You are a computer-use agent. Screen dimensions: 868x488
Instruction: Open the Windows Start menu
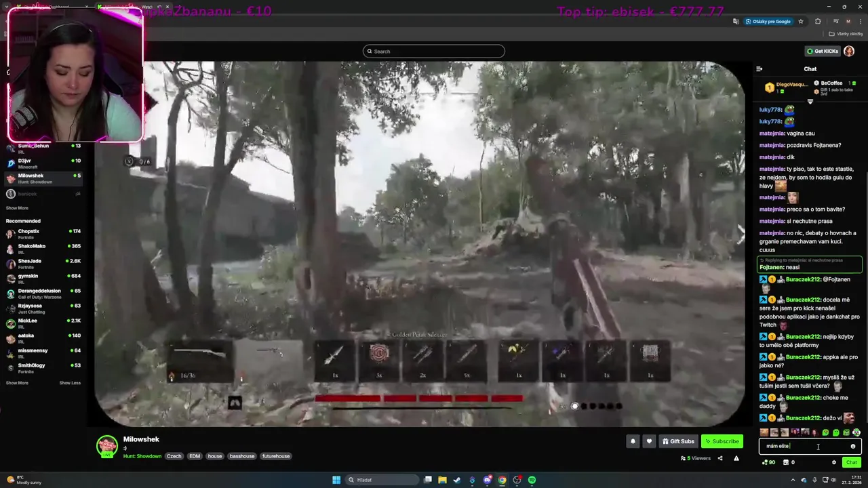(x=336, y=480)
